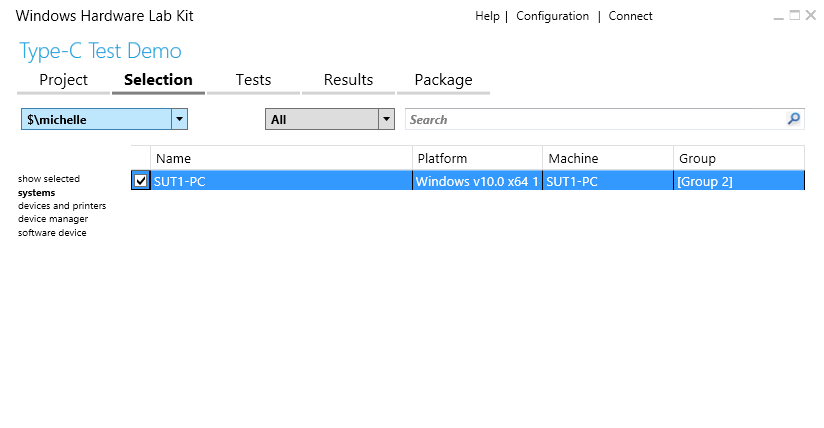Click the Connect link
Image resolution: width=824 pixels, height=428 pixels.
tap(630, 16)
